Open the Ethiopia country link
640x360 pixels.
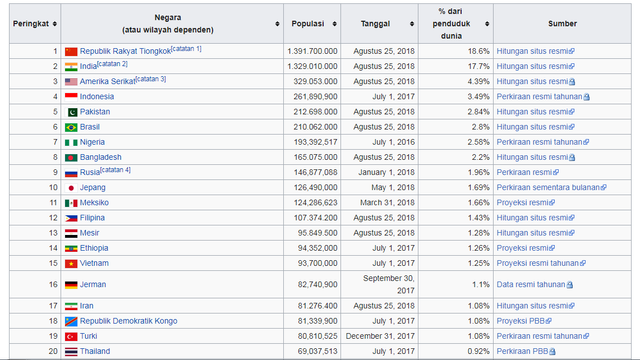click(94, 248)
